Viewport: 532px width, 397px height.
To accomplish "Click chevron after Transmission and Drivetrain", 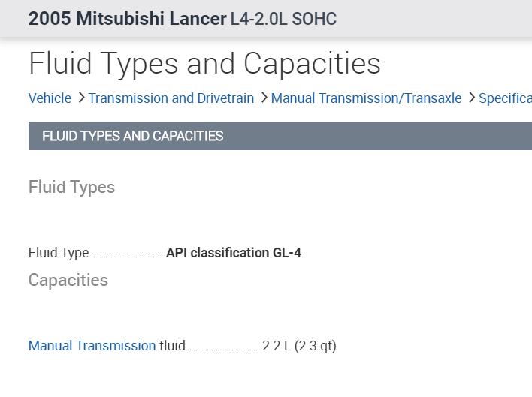I will click(264, 98).
